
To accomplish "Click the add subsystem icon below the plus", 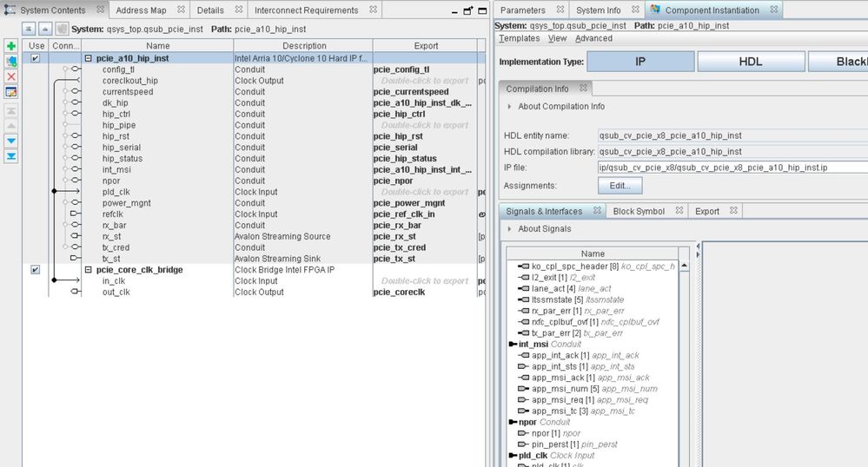I will click(11, 62).
